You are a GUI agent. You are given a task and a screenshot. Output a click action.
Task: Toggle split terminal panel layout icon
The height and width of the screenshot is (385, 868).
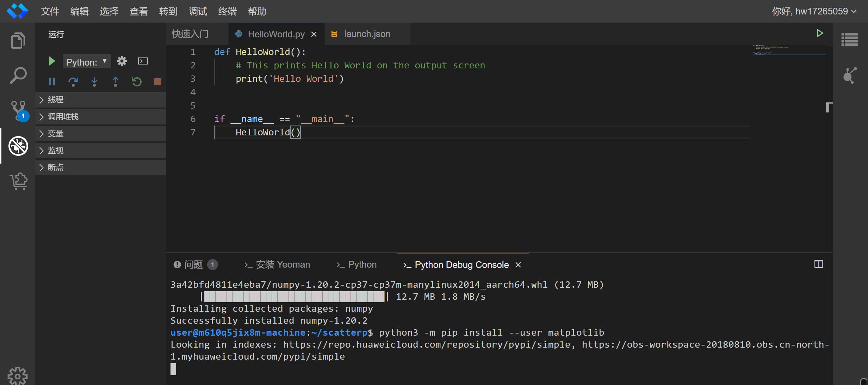(818, 264)
